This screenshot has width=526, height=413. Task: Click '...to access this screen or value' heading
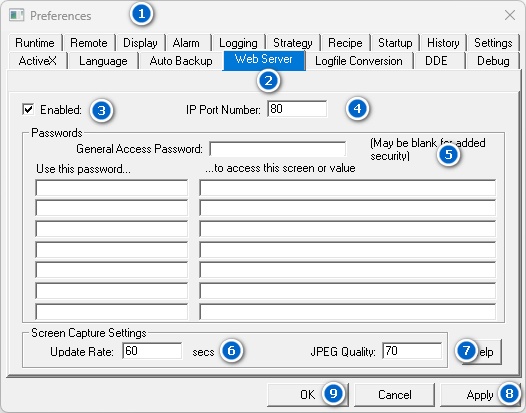[280, 168]
